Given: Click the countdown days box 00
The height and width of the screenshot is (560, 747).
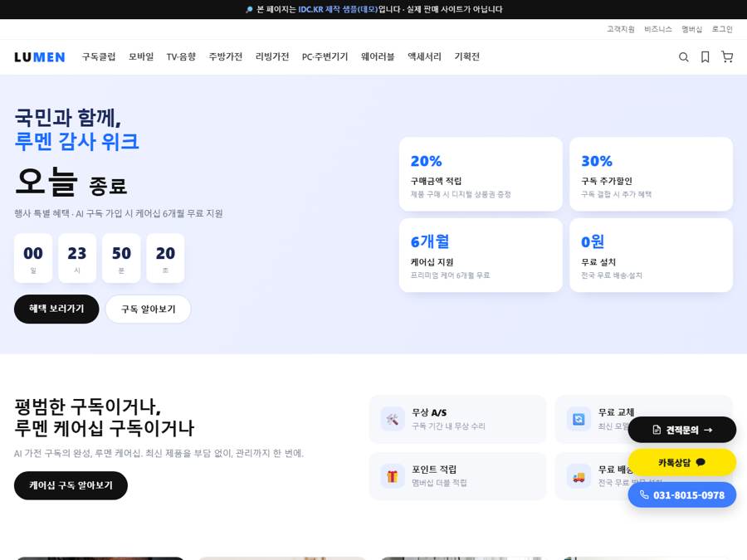Looking at the screenshot, I should click(x=33, y=258).
